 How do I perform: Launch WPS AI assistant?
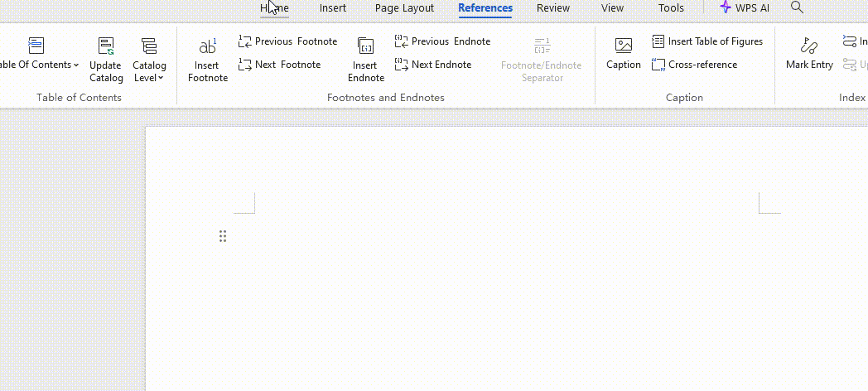click(x=745, y=7)
